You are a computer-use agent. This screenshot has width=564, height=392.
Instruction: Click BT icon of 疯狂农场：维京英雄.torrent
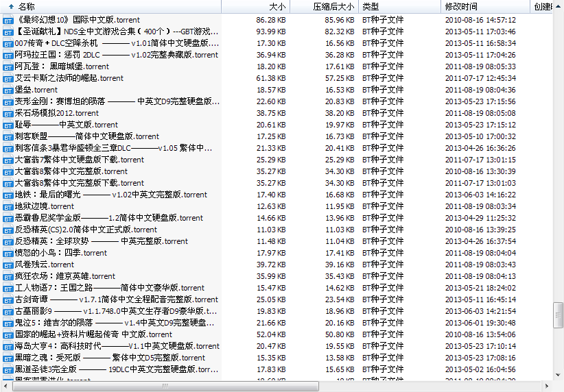8,277
